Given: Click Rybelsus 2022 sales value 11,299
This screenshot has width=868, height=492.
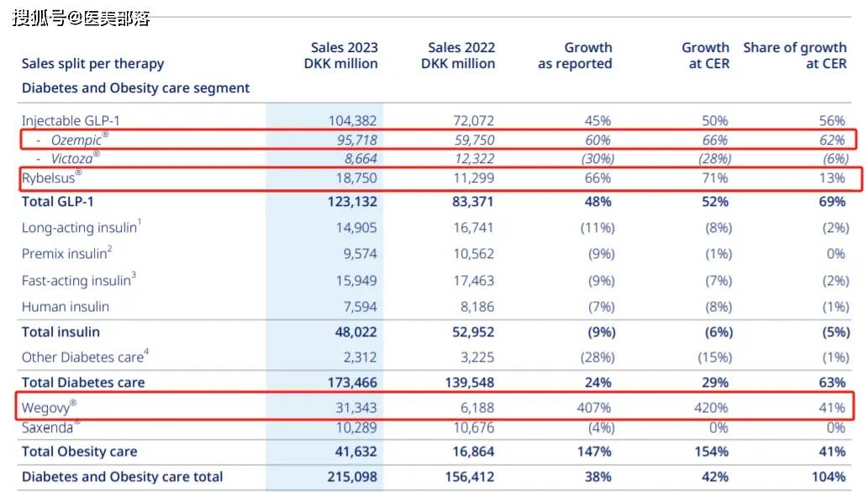Looking at the screenshot, I should (x=473, y=177).
